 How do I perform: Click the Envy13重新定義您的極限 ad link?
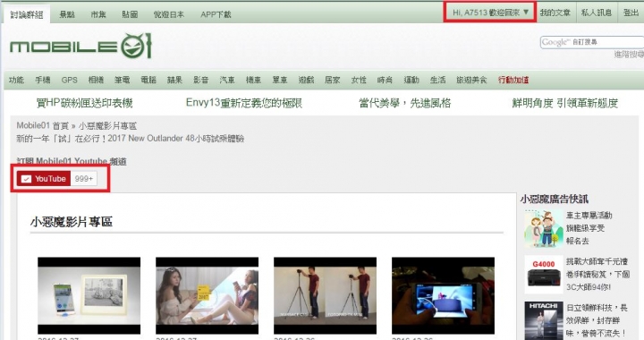click(244, 103)
